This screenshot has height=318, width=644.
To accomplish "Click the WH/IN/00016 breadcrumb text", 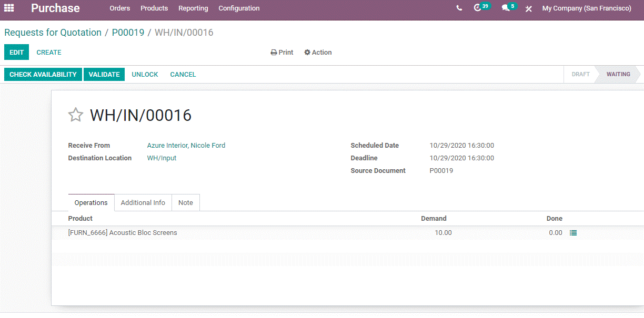I will click(184, 33).
